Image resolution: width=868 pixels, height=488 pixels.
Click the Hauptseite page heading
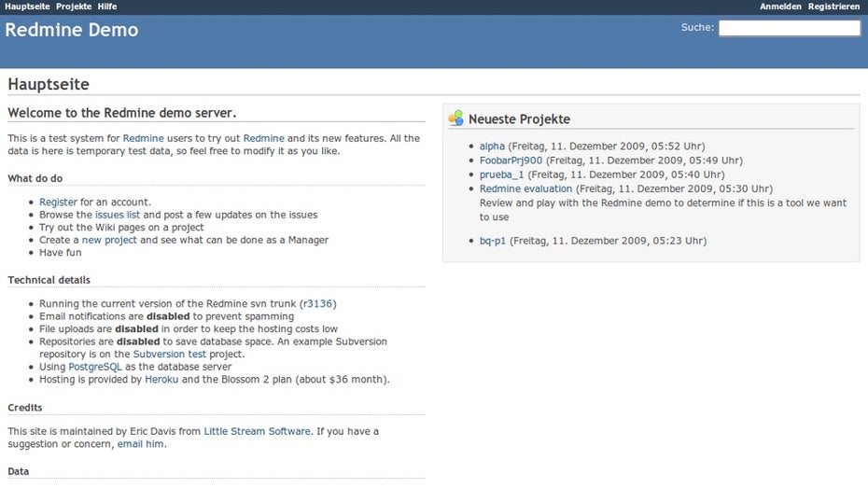pyautogui.click(x=49, y=84)
